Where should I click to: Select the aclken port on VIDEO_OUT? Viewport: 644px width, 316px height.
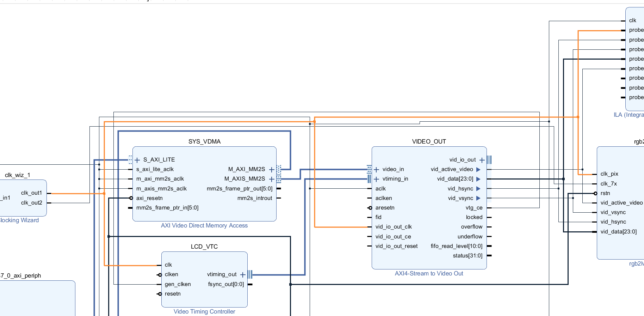pyautogui.click(x=384, y=198)
